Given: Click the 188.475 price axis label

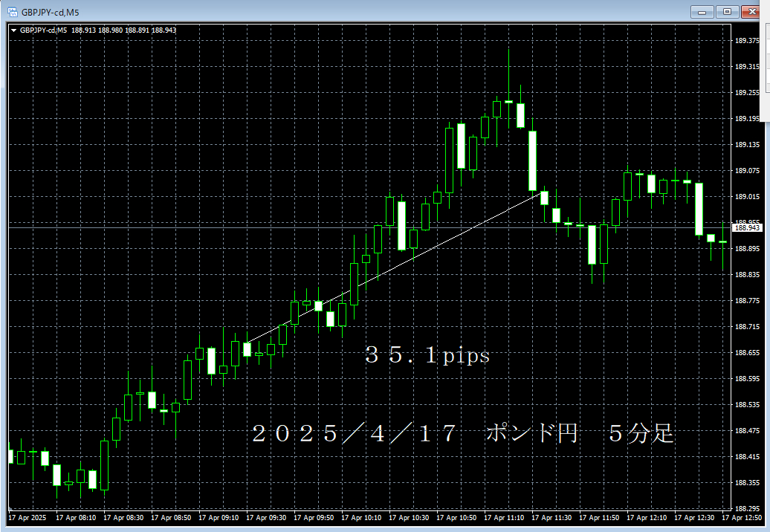Looking at the screenshot, I should point(747,431).
